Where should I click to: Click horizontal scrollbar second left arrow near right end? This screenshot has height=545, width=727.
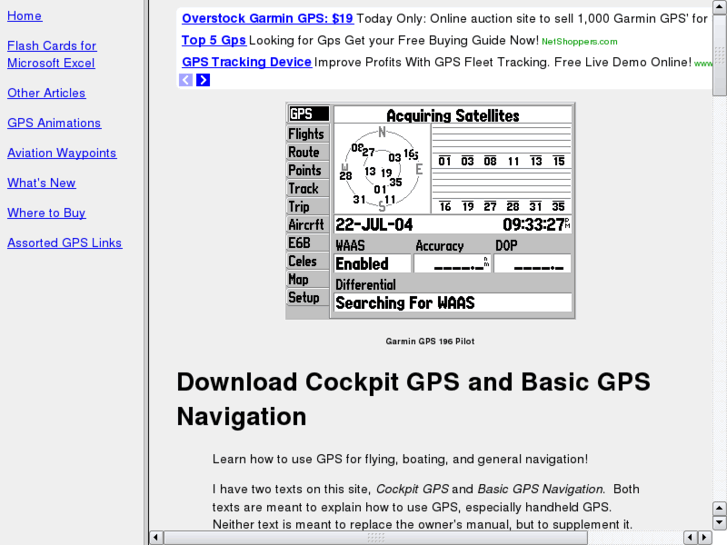click(691, 538)
